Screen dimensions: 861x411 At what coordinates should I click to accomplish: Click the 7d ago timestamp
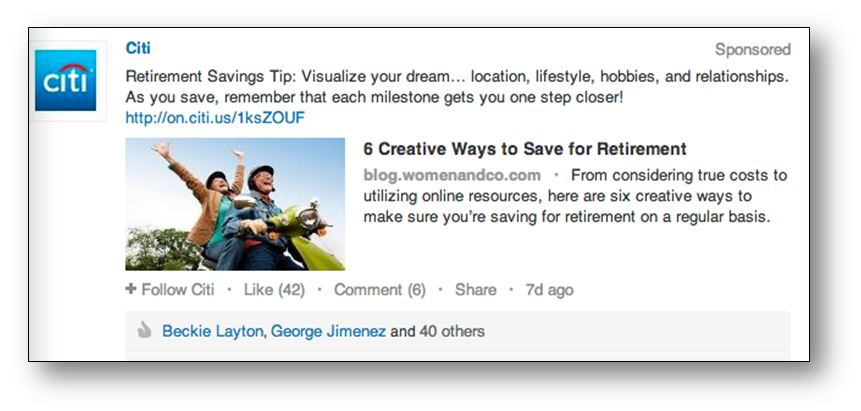pos(550,290)
